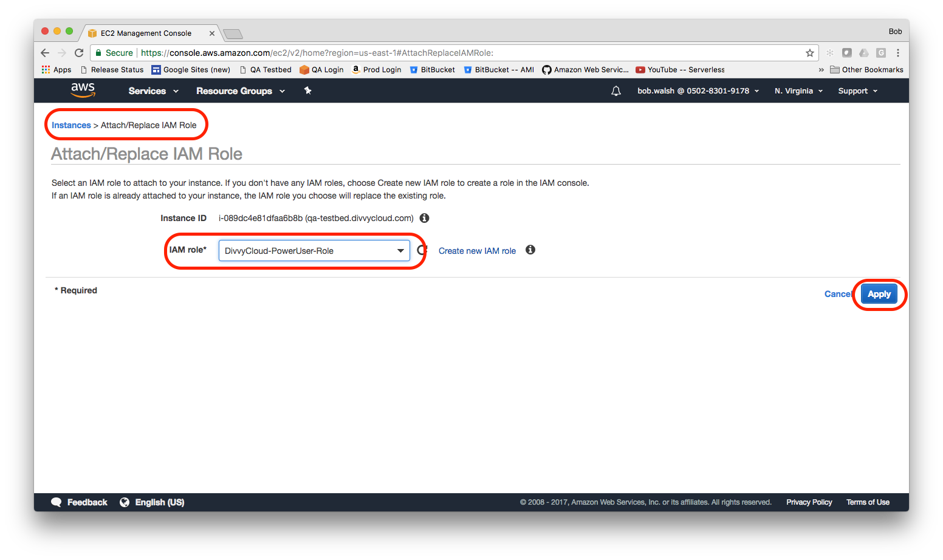The width and height of the screenshot is (943, 560).
Task: Open the Support dropdown menu
Action: pos(858,91)
